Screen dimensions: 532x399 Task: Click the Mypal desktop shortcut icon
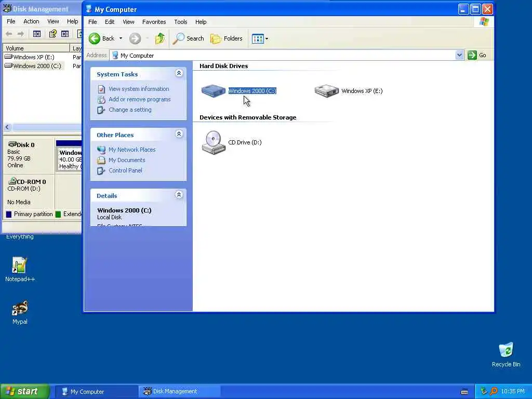point(20,308)
